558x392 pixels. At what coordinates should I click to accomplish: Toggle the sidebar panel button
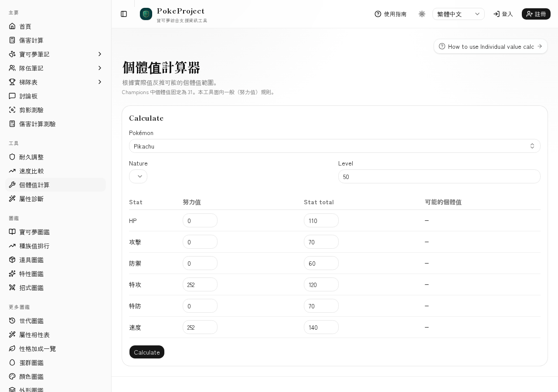pyautogui.click(x=124, y=14)
